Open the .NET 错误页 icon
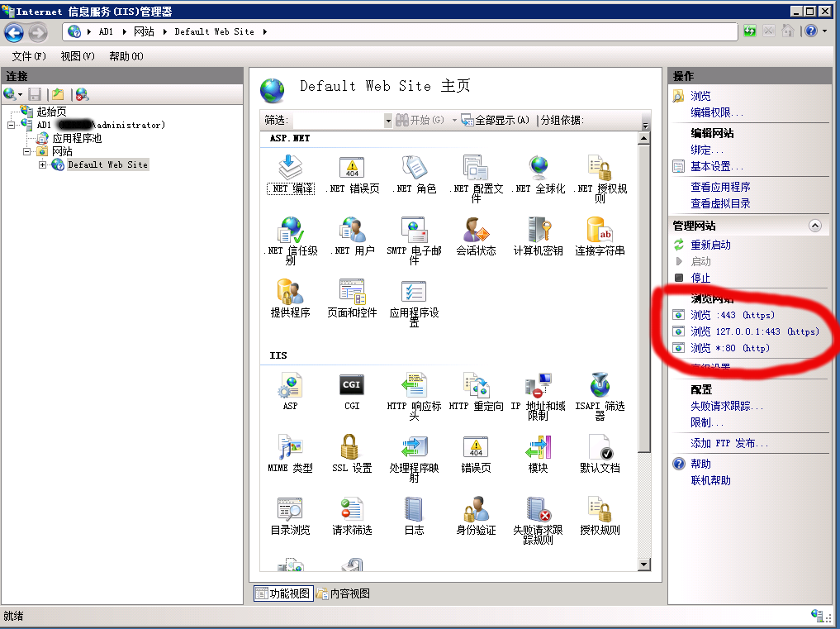This screenshot has height=629, width=840. 352,169
